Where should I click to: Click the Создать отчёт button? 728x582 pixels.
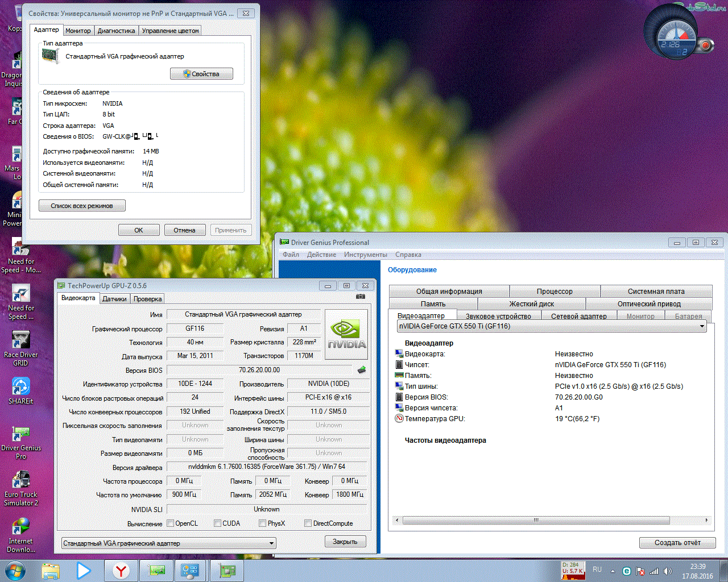[677, 543]
